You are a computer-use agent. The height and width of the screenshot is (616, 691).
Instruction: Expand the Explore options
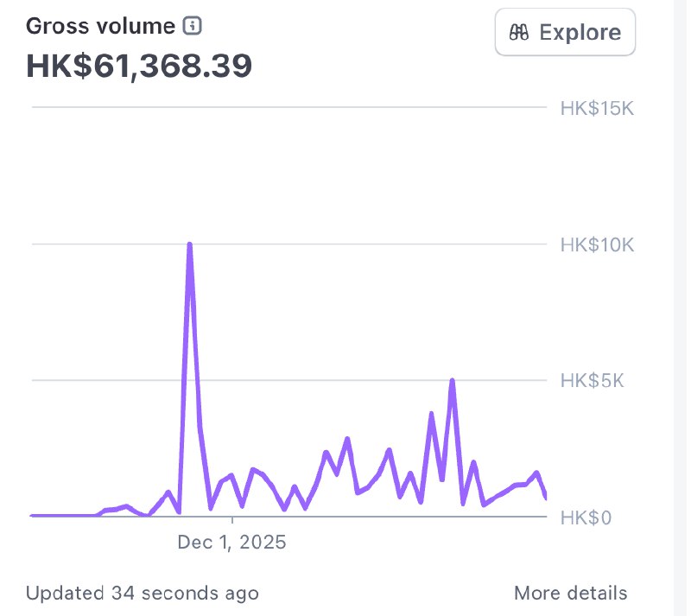[565, 32]
